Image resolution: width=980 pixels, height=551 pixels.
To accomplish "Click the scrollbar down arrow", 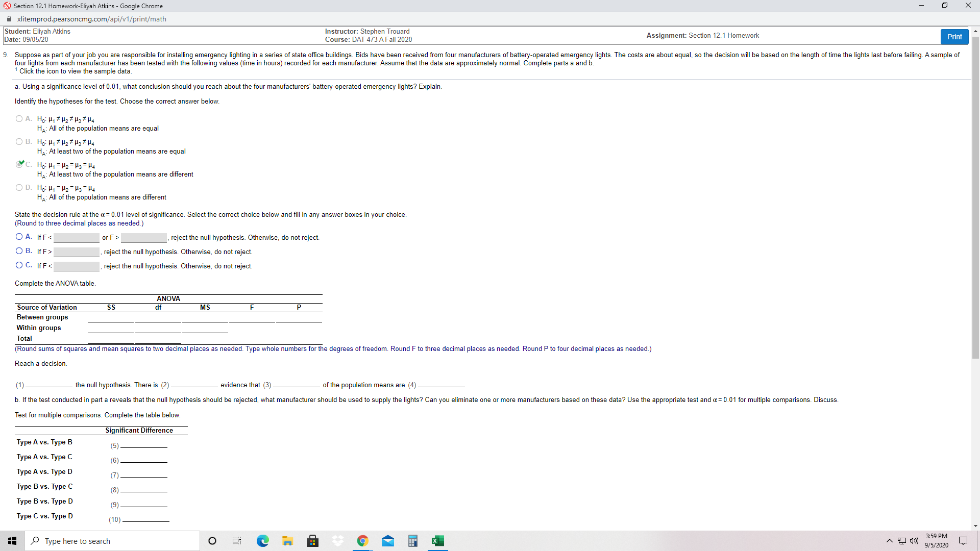I will pos(975,526).
